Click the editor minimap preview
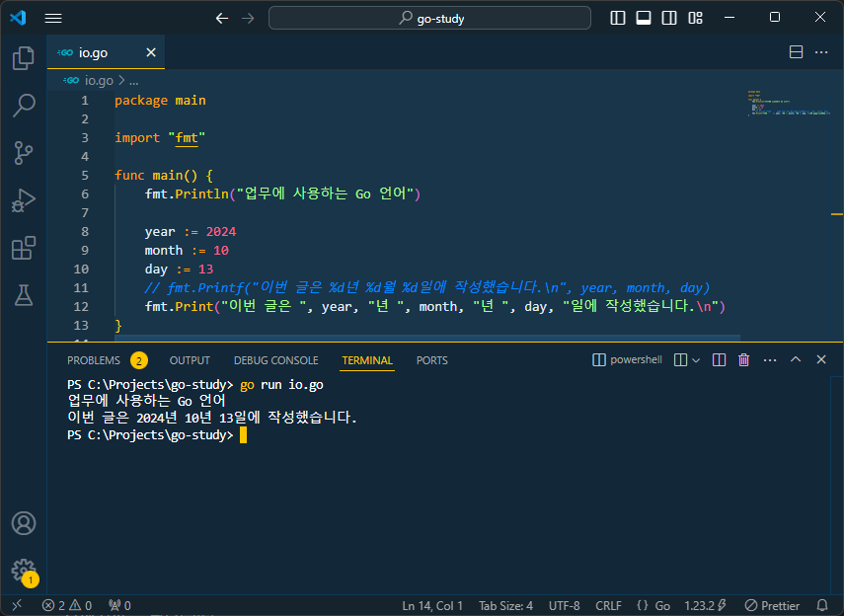Screen dimensions: 844x616 (x=788, y=105)
